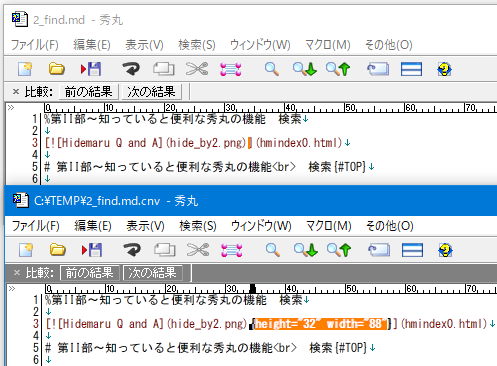Click pink paste-list icon in 2_find.md window
The height and width of the screenshot is (366, 497).
(x=231, y=69)
